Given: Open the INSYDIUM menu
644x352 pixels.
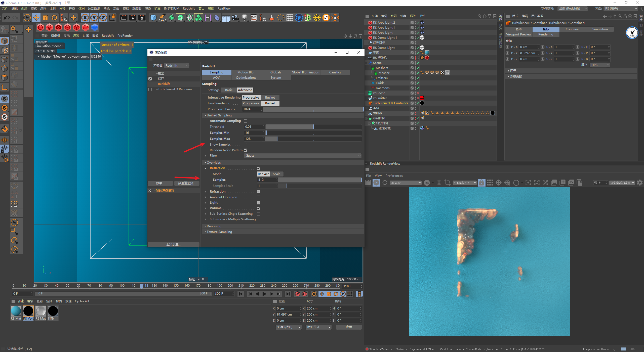Looking at the screenshot, I should pos(171,9).
